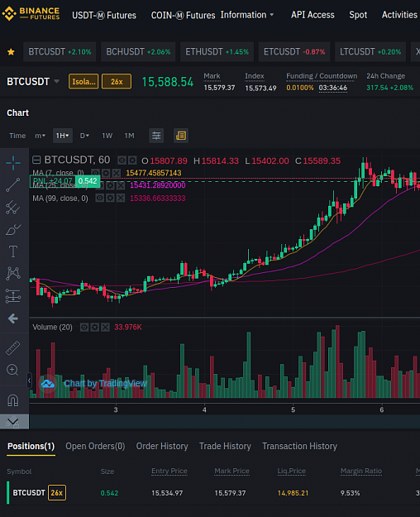The width and height of the screenshot is (420, 517).
Task: Switch to Transaction History tab
Action: pos(299,446)
